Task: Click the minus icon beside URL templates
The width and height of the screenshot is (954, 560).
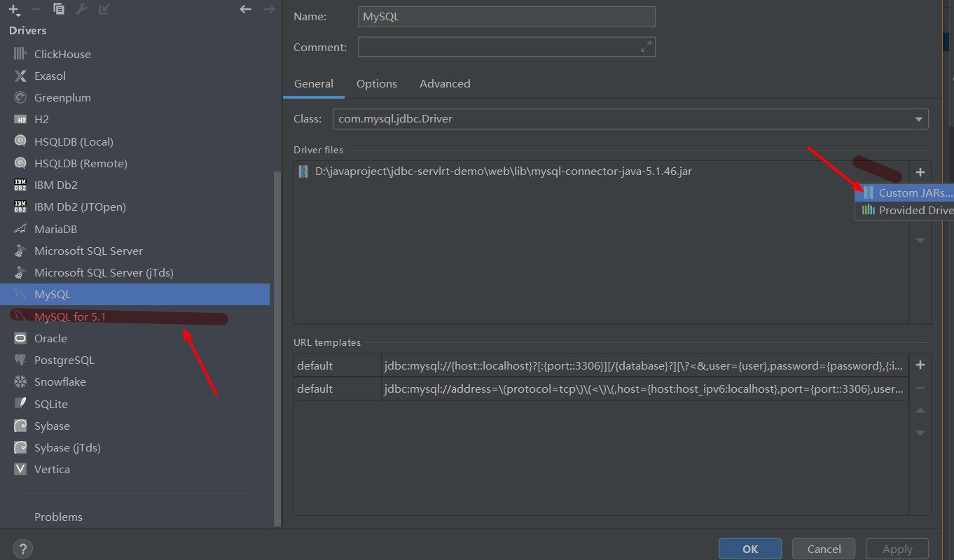Action: pos(920,388)
